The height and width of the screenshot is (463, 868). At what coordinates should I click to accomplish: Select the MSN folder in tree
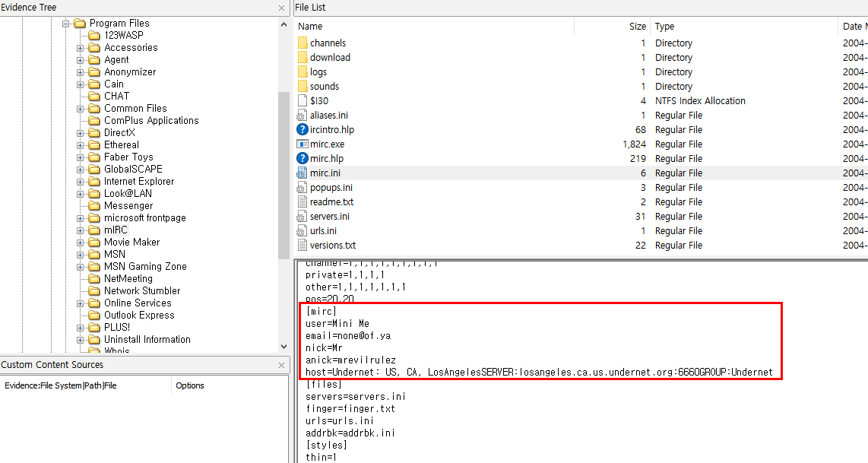[115, 254]
